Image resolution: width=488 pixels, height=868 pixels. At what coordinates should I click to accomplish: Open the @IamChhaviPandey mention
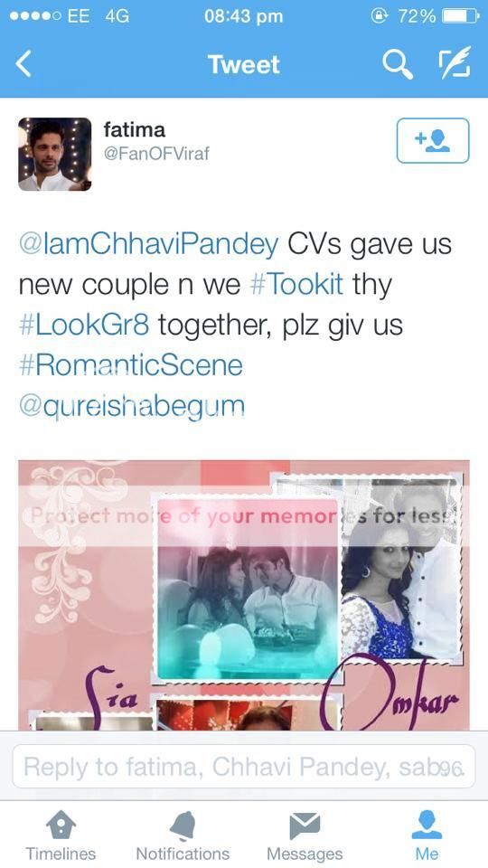[149, 244]
